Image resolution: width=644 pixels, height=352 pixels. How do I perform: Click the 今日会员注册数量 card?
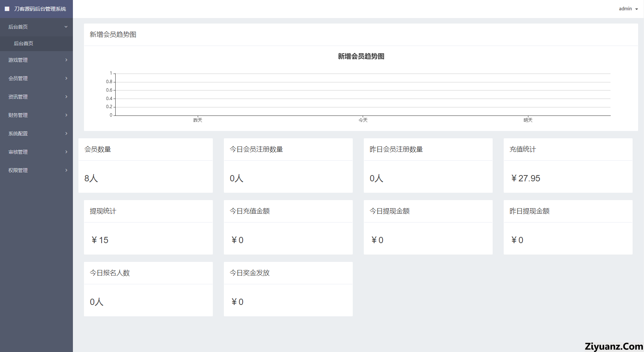tap(288, 166)
